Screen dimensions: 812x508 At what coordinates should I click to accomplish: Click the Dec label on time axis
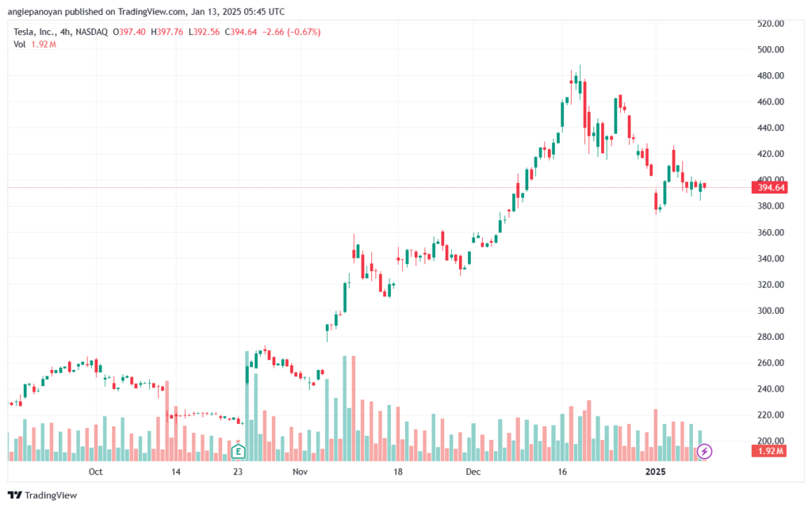473,472
